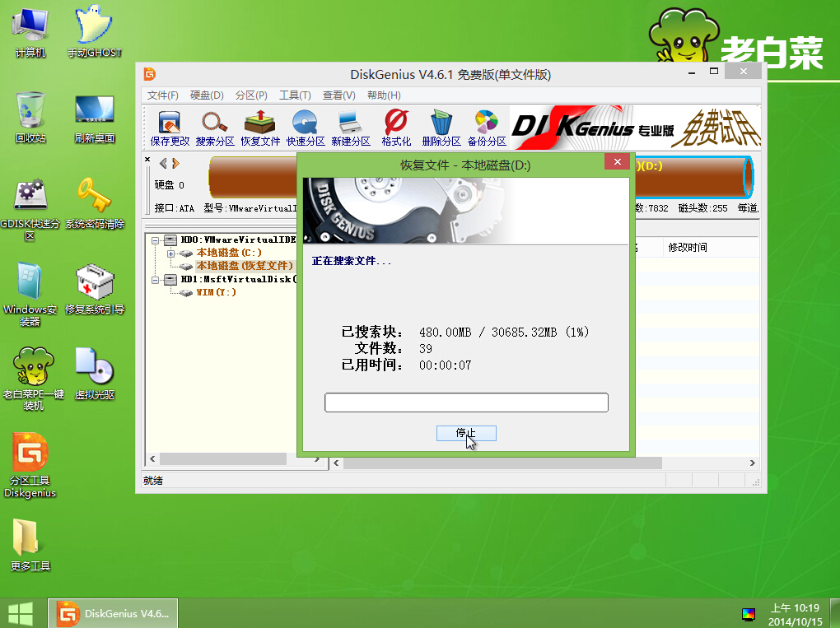Image resolution: width=840 pixels, height=628 pixels.
Task: Open the 工具(T) menu
Action: click(x=295, y=95)
